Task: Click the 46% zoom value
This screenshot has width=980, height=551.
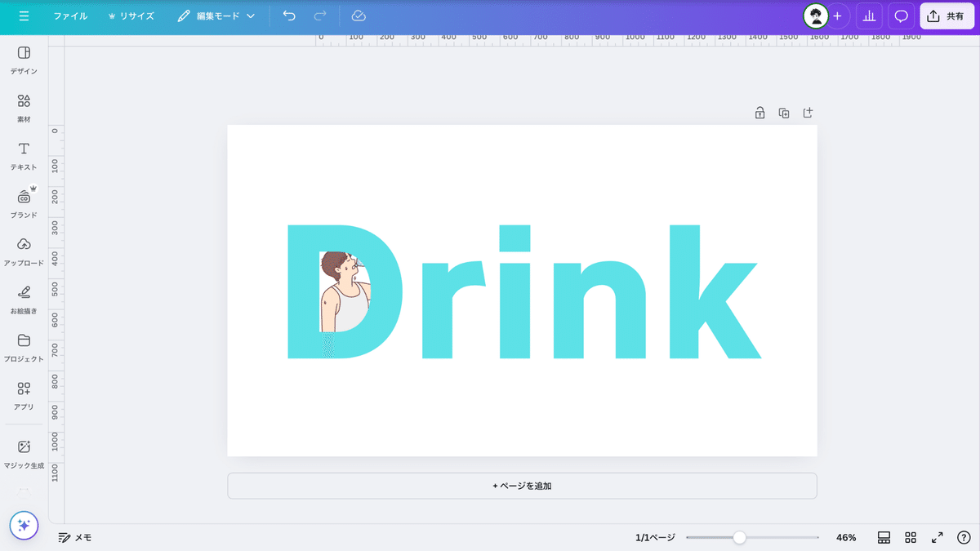Action: [x=846, y=537]
